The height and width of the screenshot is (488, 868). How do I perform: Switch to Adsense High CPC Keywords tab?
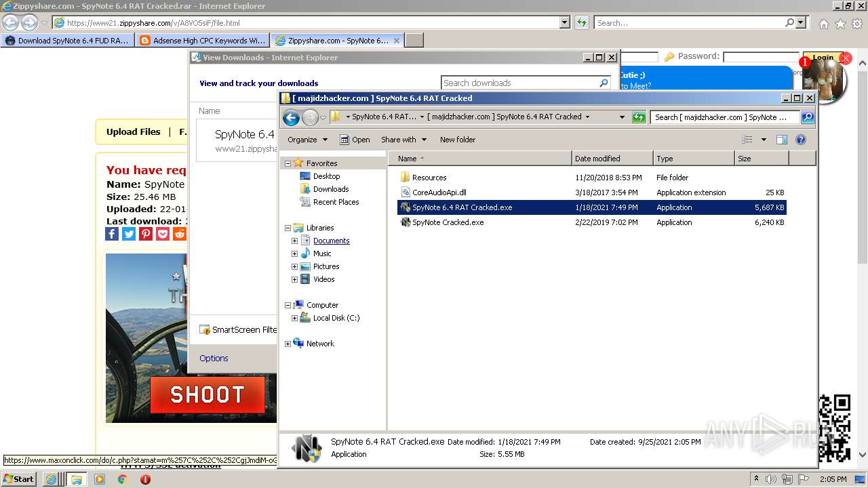coord(202,41)
